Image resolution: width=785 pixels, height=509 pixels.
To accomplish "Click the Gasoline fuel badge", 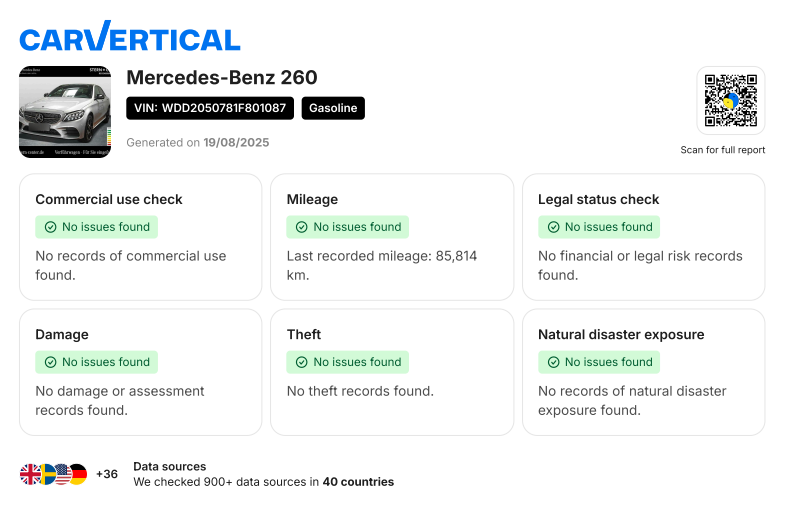I will pyautogui.click(x=333, y=108).
